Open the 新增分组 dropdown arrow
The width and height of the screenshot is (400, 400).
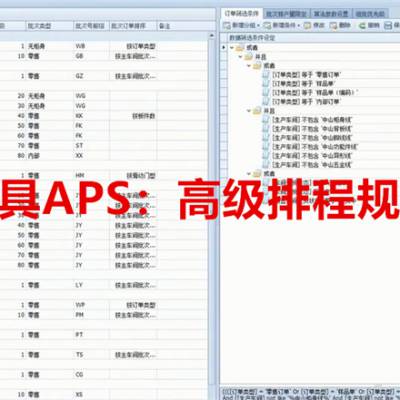[x=259, y=26]
